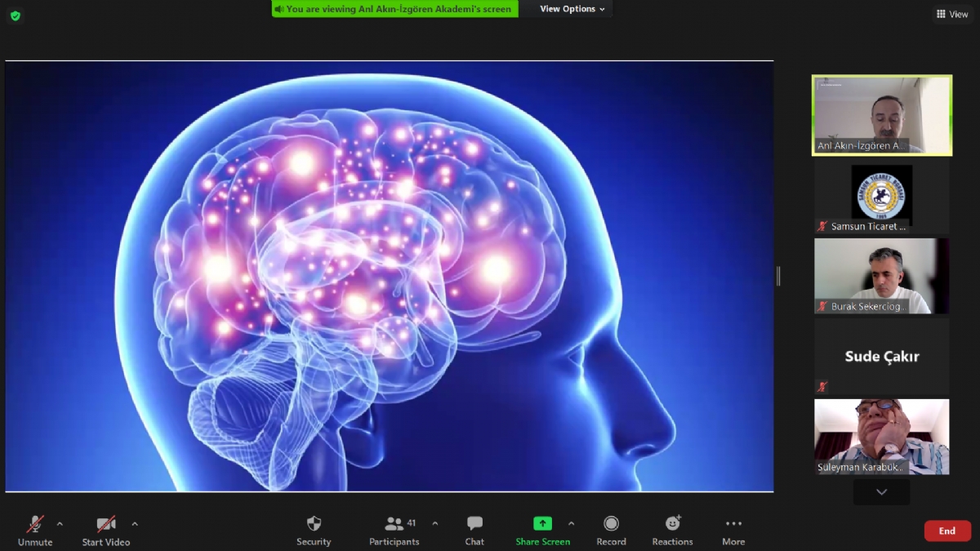The height and width of the screenshot is (551, 980).
Task: Click the red End meeting button
Action: pos(947,531)
